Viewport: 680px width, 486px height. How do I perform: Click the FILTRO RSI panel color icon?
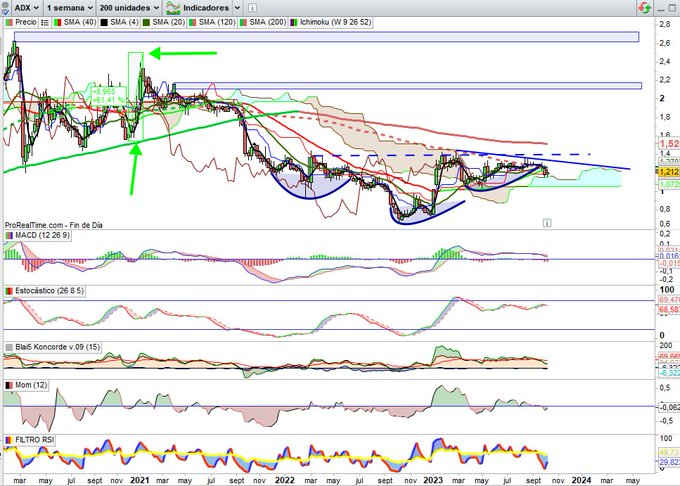tap(9, 440)
